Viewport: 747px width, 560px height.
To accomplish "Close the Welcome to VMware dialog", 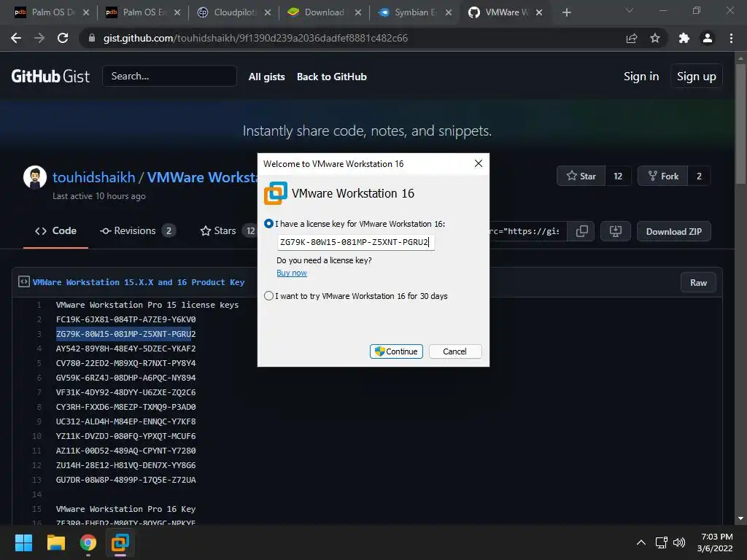I will 479,164.
